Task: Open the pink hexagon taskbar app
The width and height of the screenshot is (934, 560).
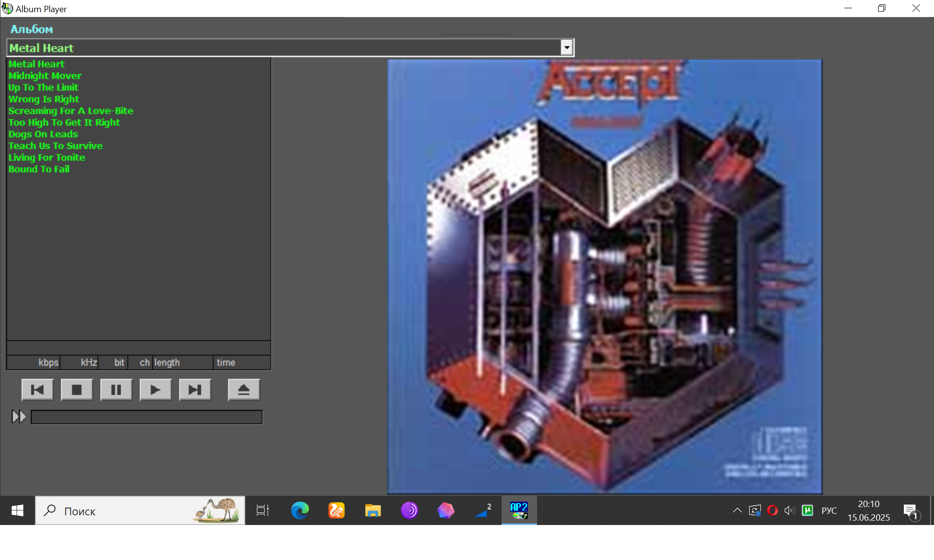Action: point(446,510)
